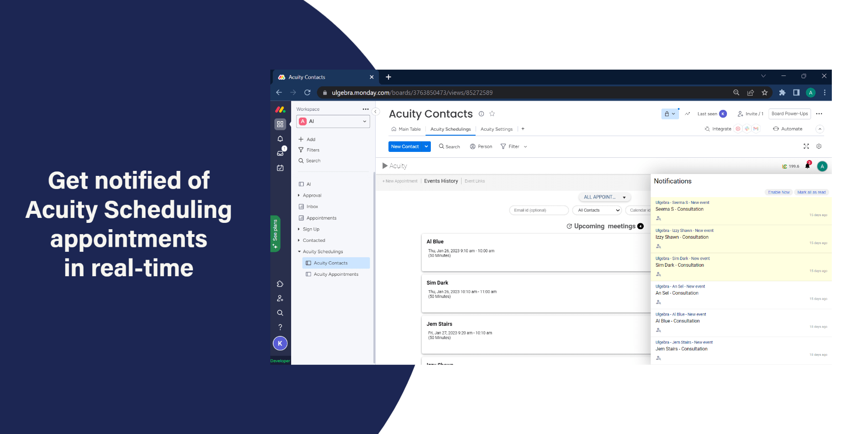Open Board Power-Ups button
This screenshot has width=868, height=434.
coord(790,114)
